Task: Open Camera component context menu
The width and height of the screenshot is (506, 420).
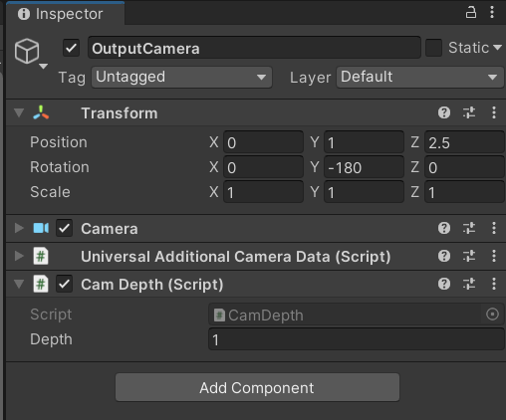Action: [x=494, y=228]
